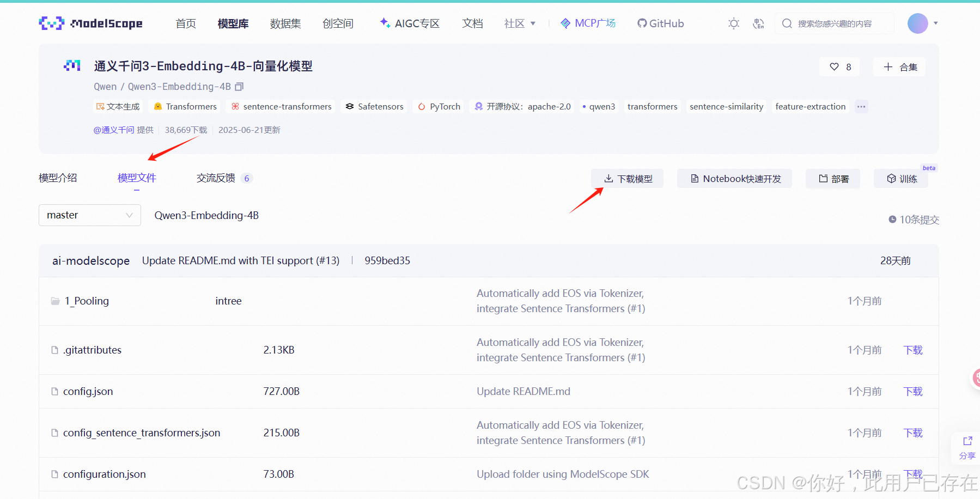The image size is (980, 499).
Task: Click the 文本生成 tag
Action: [118, 106]
